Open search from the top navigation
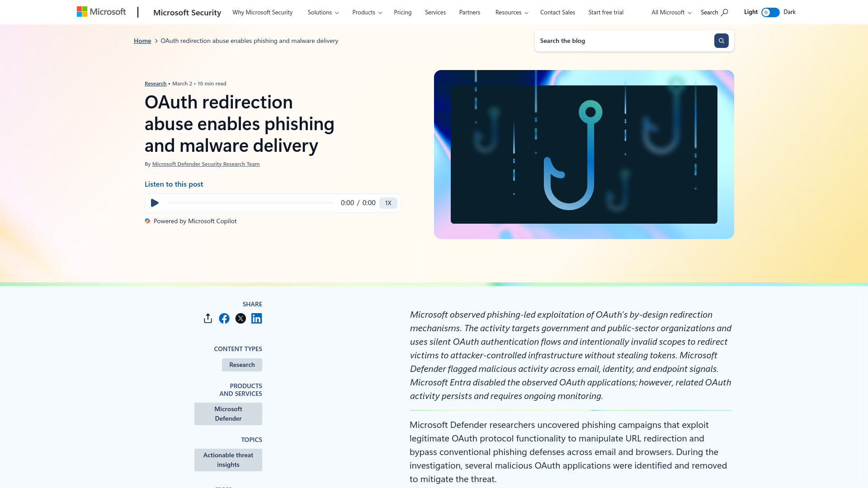The image size is (868, 488). tap(713, 12)
